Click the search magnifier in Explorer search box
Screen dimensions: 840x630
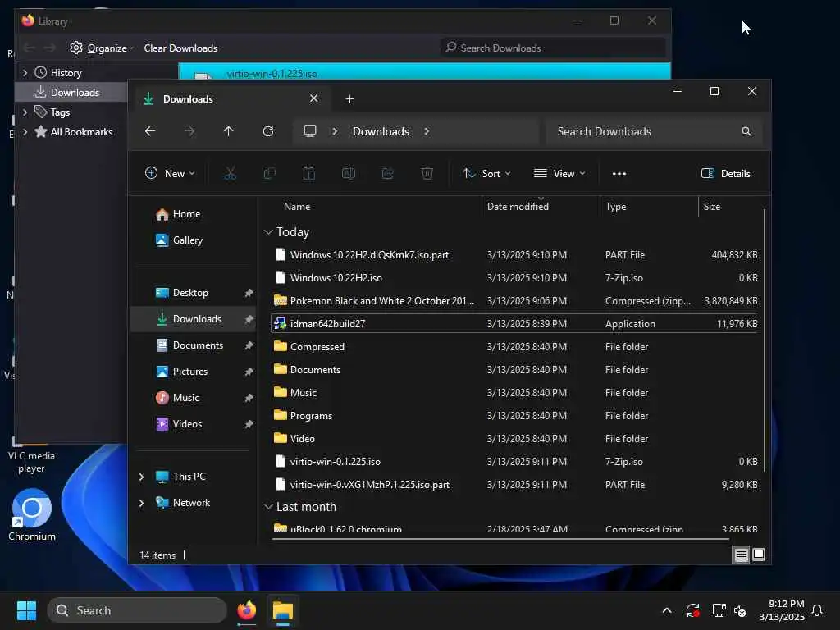tap(746, 131)
